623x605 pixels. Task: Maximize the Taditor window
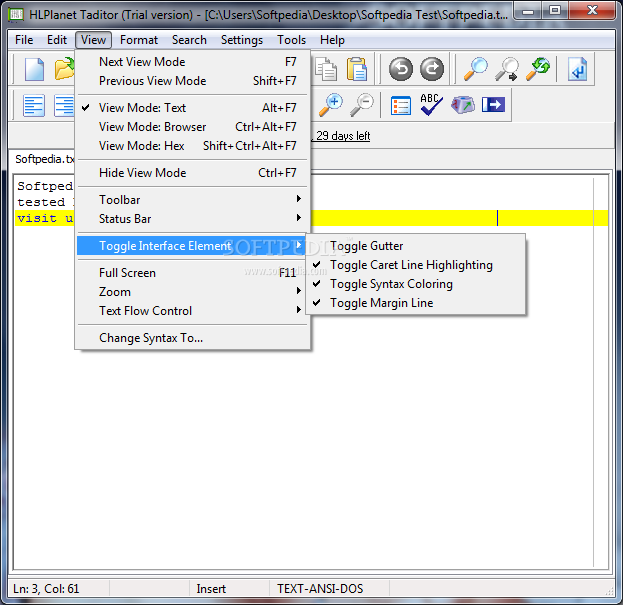point(555,11)
